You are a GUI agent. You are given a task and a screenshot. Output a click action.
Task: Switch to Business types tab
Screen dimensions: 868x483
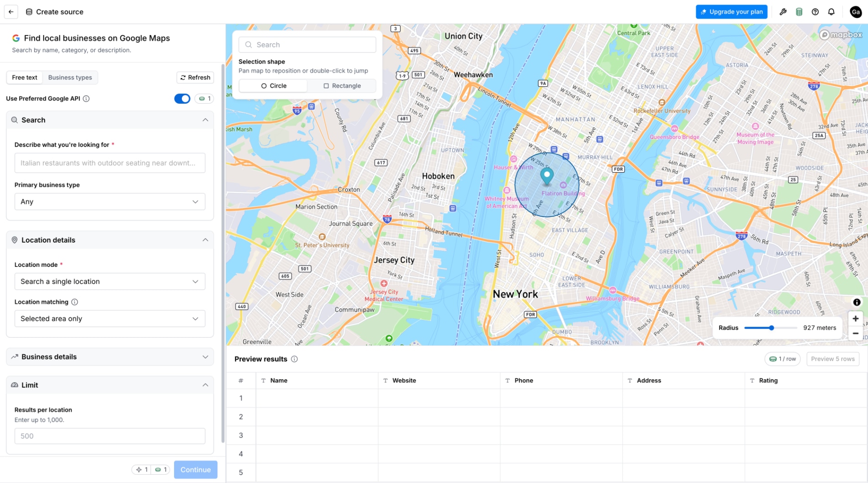[x=70, y=78]
